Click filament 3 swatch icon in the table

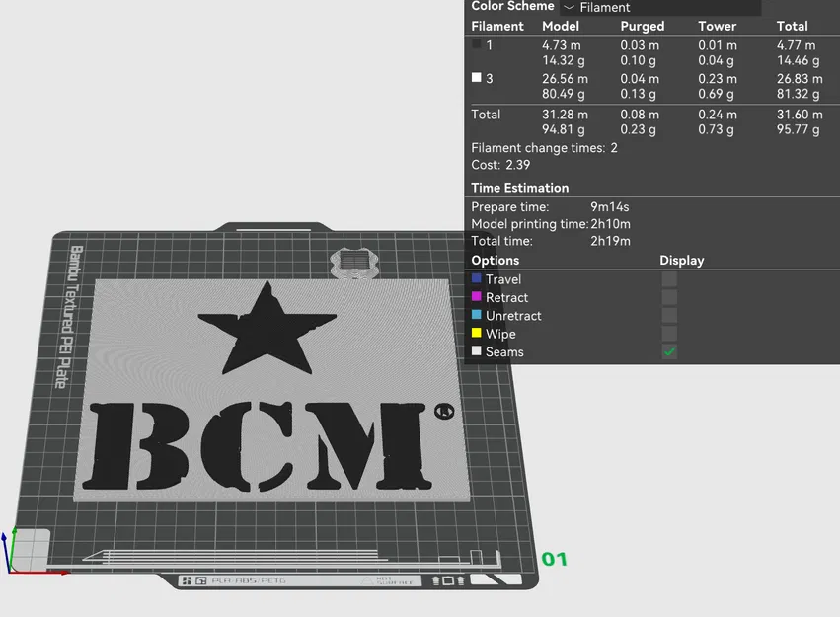click(479, 78)
